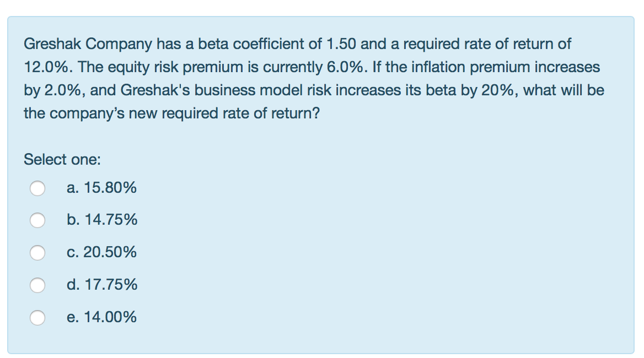Choose the radio button beside 14.75%

(x=37, y=220)
